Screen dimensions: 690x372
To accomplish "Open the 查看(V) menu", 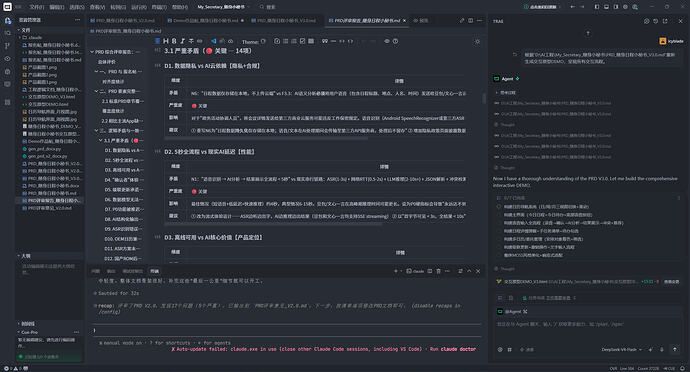I will coord(97,7).
